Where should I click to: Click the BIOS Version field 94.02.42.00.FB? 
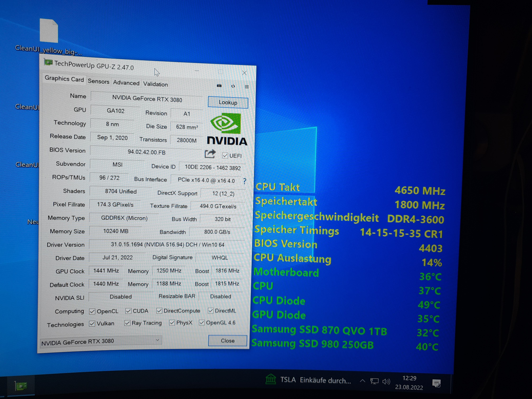click(146, 152)
